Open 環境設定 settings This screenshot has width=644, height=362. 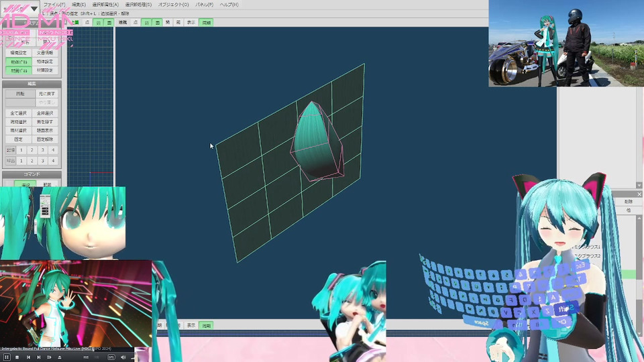click(19, 53)
